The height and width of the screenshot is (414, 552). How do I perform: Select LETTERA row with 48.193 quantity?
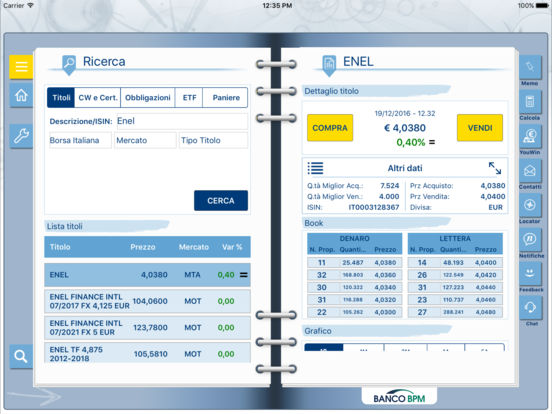click(x=455, y=263)
